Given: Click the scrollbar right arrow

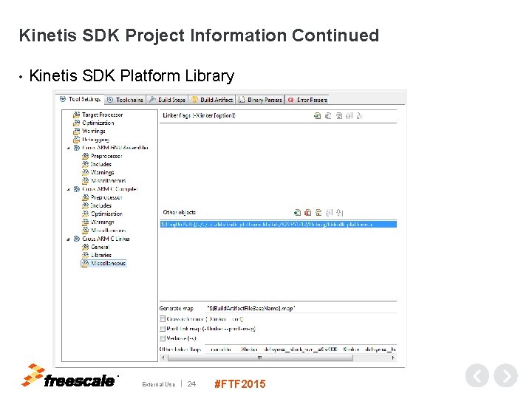Looking at the screenshot, I should pyautogui.click(x=393, y=358).
